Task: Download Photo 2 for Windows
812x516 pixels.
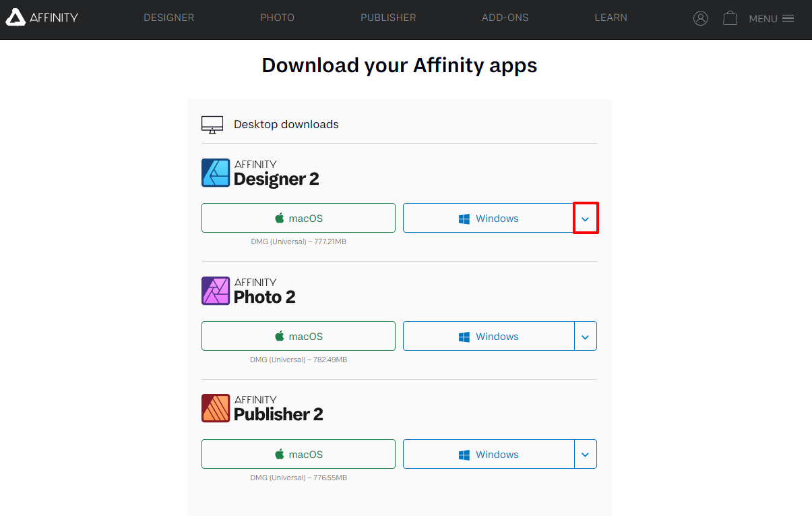Action: pyautogui.click(x=489, y=337)
